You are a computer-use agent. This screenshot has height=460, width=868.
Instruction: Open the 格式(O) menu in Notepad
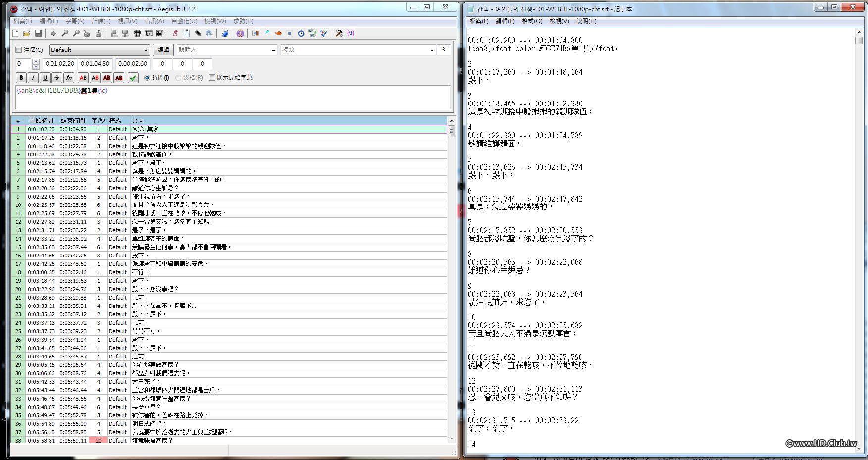coord(532,21)
